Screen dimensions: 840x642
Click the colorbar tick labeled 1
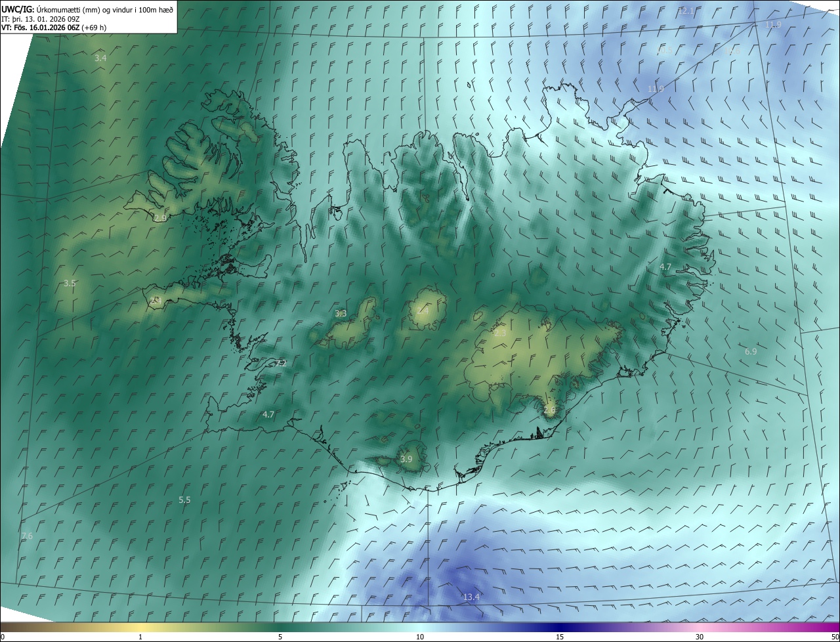point(140,637)
